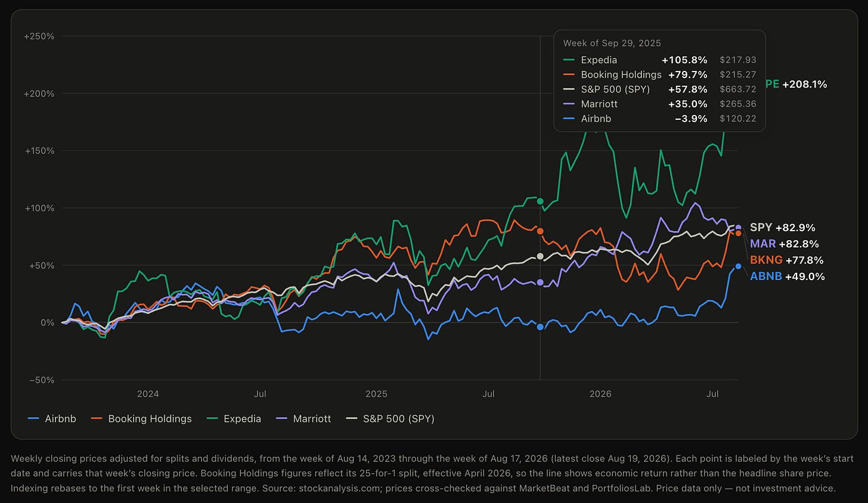
Task: Click the Airbnb row in tooltip
Action: tap(659, 119)
